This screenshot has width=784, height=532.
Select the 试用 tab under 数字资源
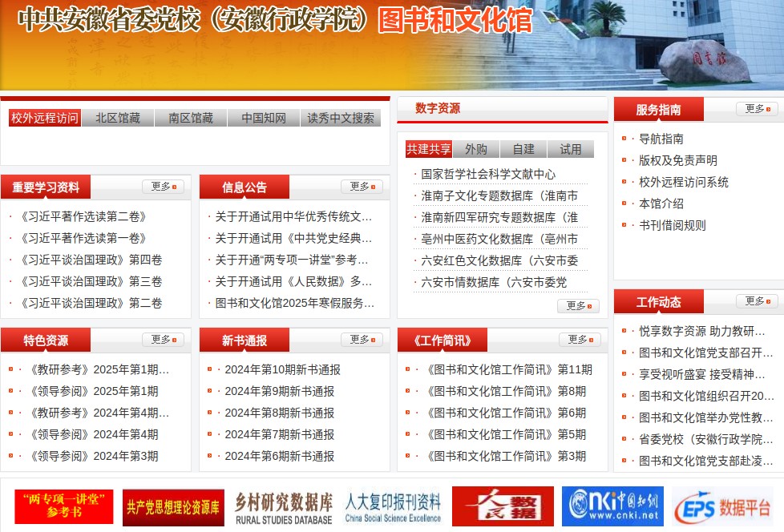571,149
